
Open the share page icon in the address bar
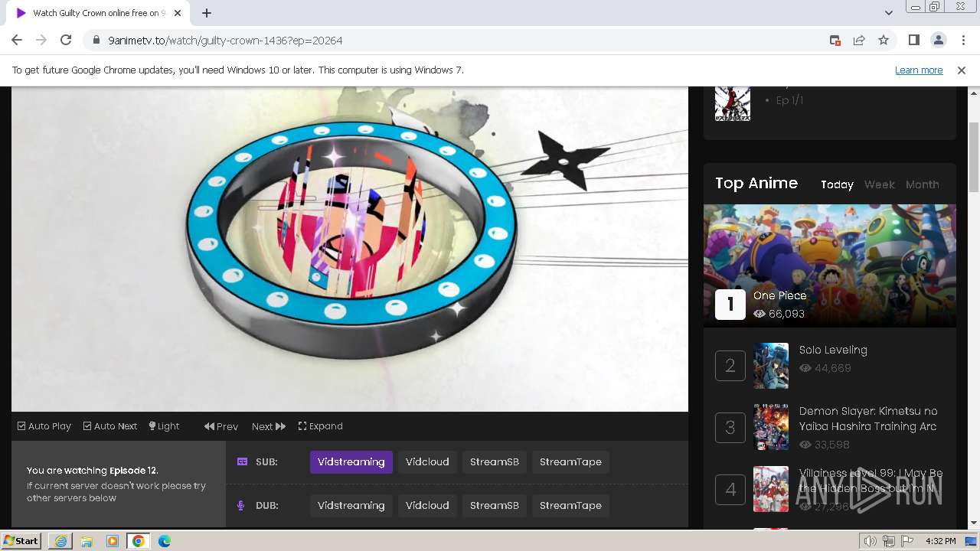[x=859, y=41]
